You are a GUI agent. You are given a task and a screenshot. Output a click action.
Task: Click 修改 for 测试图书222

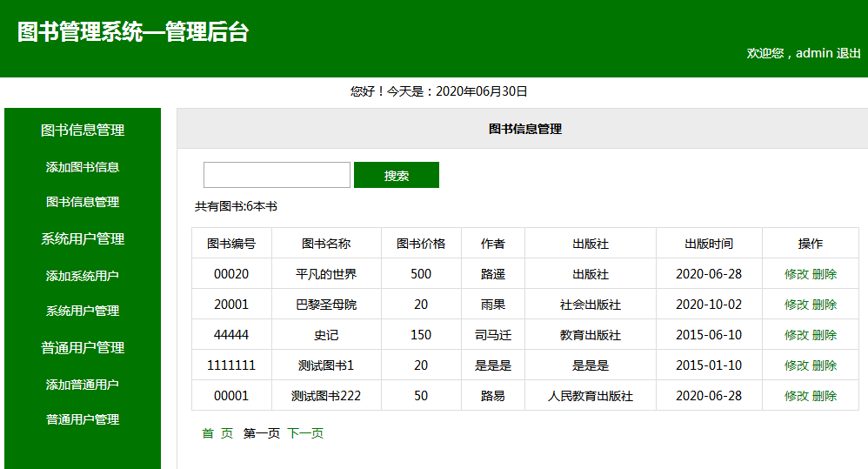[x=797, y=396]
